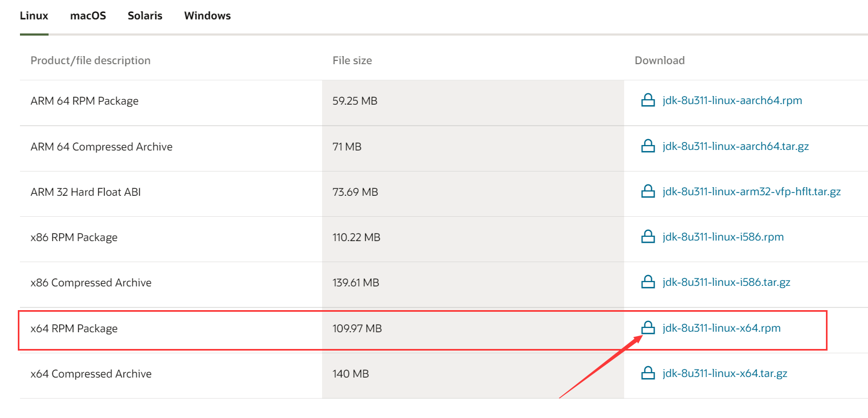This screenshot has width=868, height=418.
Task: Download jdk-8u311-linux-arm32-vfp-hflt.tar.gz
Action: coord(751,191)
